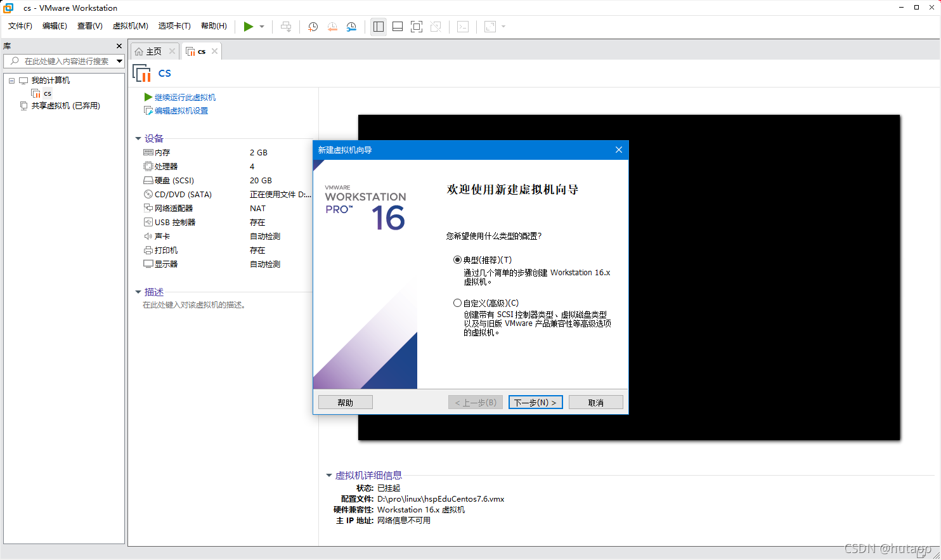Click the CD/DVD (SATA) disc icon

click(148, 194)
